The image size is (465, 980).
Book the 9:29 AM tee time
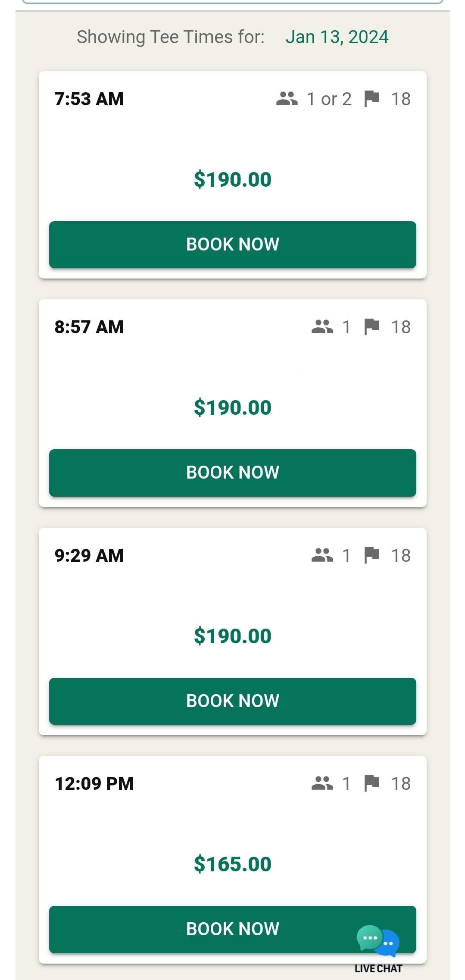pos(233,701)
